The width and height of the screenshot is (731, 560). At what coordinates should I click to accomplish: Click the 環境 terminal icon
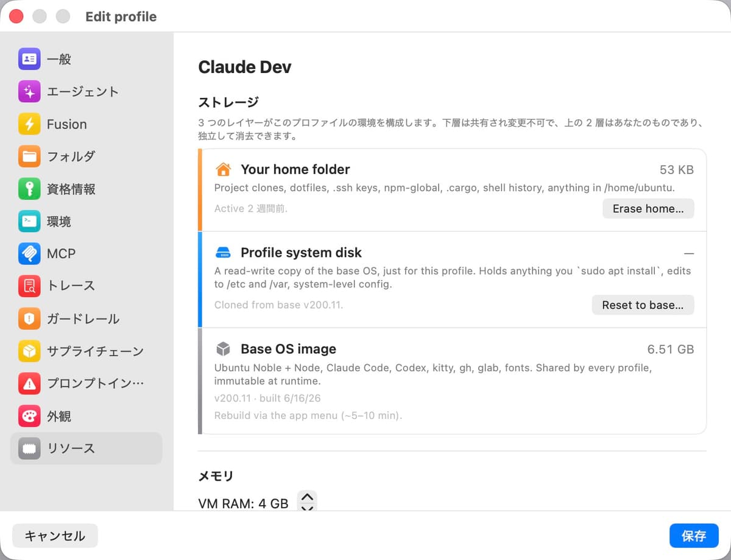pyautogui.click(x=29, y=222)
